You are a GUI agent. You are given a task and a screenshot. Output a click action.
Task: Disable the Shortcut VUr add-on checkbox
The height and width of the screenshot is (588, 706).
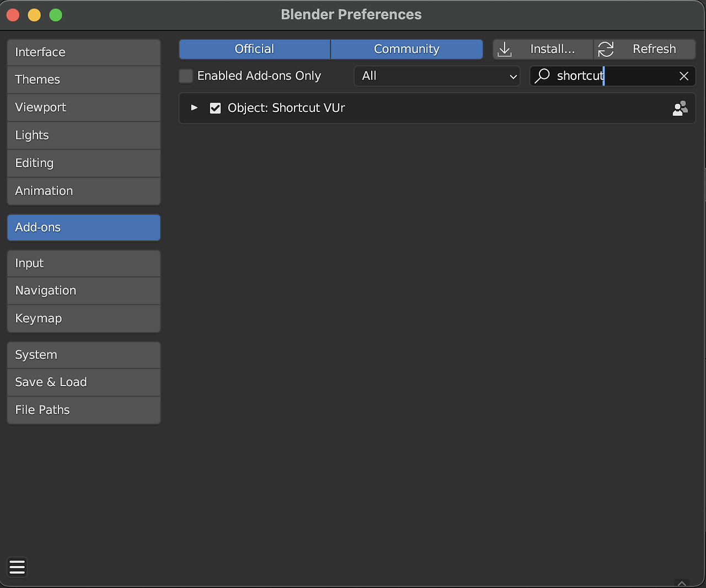(215, 108)
